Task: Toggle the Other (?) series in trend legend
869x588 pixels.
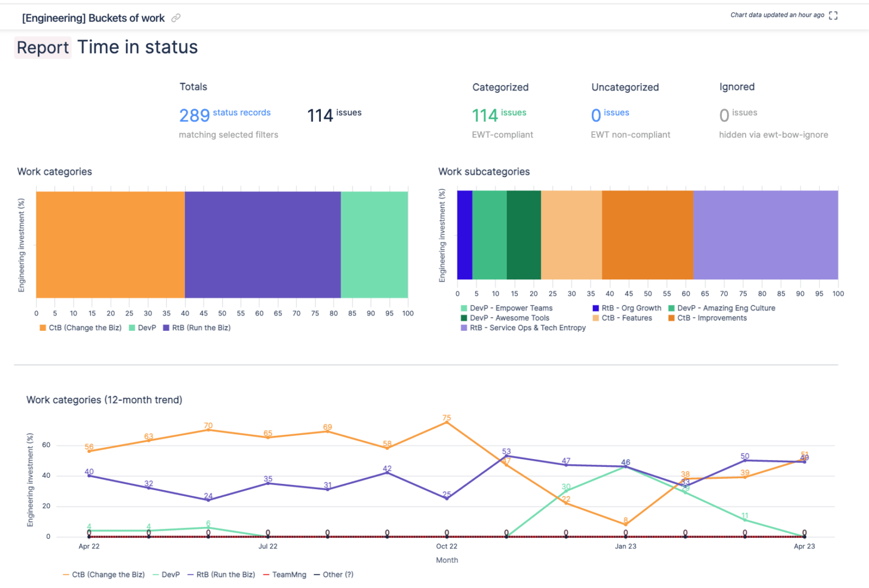Action: pyautogui.click(x=338, y=574)
